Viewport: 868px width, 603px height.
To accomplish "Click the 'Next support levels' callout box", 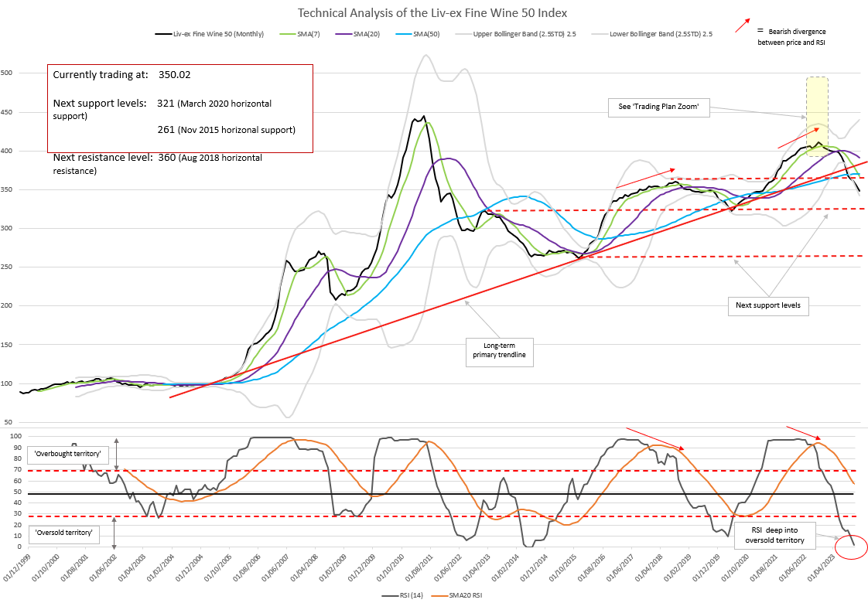I will (767, 305).
